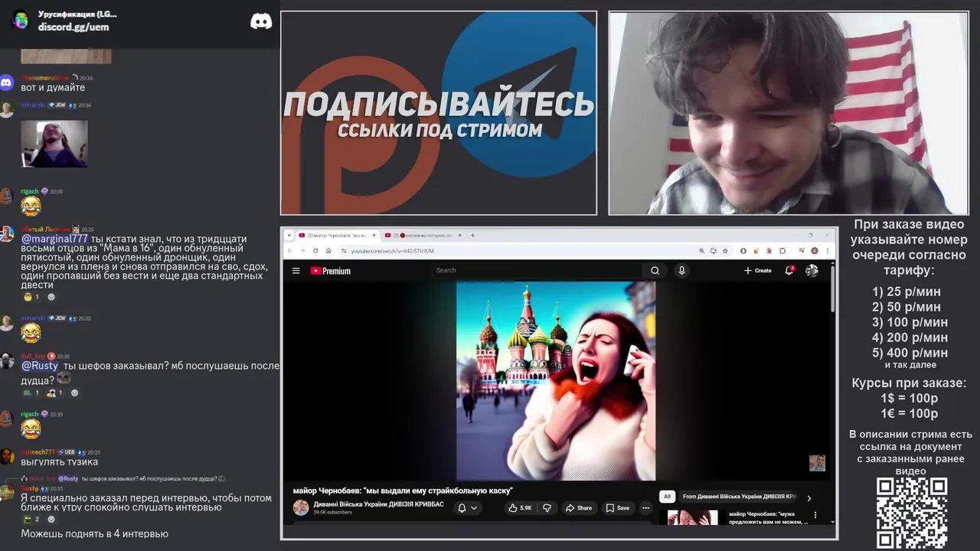The width and height of the screenshot is (980, 551).
Task: Select the 'From Диванні Війська' filter chip
Action: [x=739, y=497]
